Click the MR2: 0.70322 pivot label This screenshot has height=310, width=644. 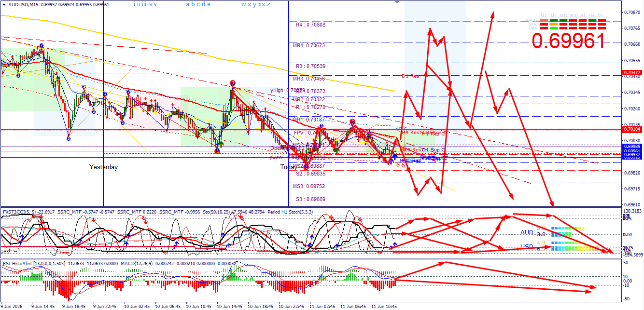tap(309, 99)
